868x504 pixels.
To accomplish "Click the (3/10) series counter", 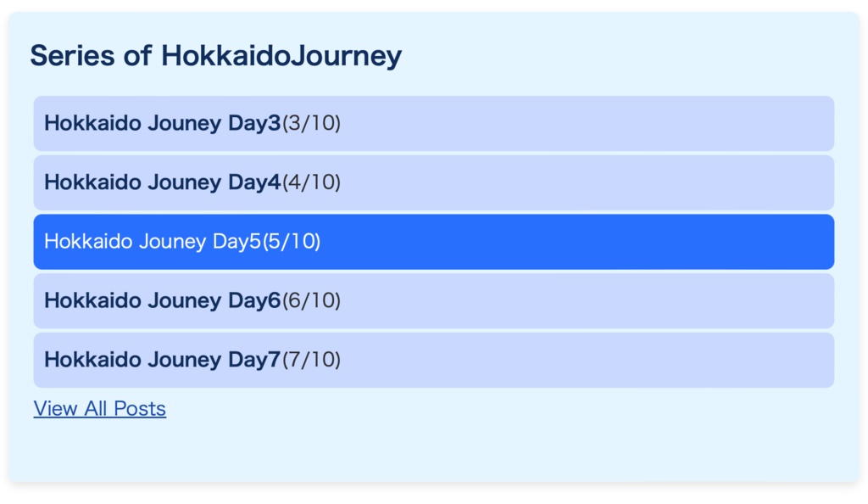I will 311,124.
